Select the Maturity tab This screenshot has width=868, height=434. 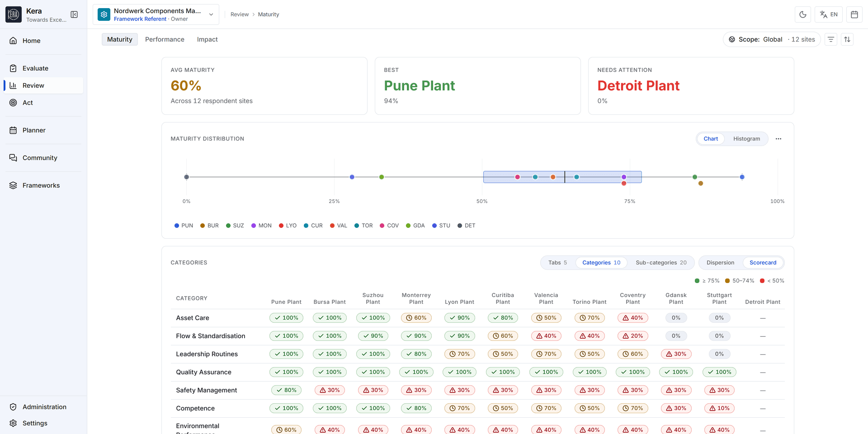click(x=120, y=39)
